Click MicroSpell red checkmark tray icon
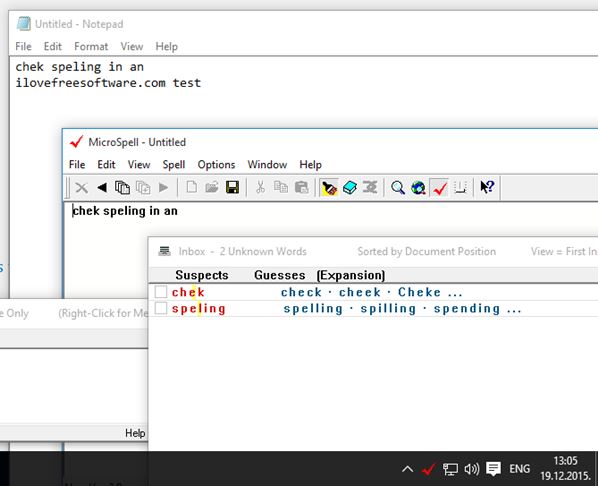This screenshot has width=598, height=486. click(428, 469)
